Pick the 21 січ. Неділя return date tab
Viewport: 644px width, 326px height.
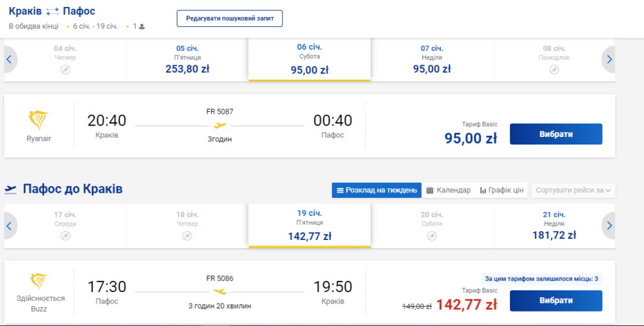click(554, 226)
